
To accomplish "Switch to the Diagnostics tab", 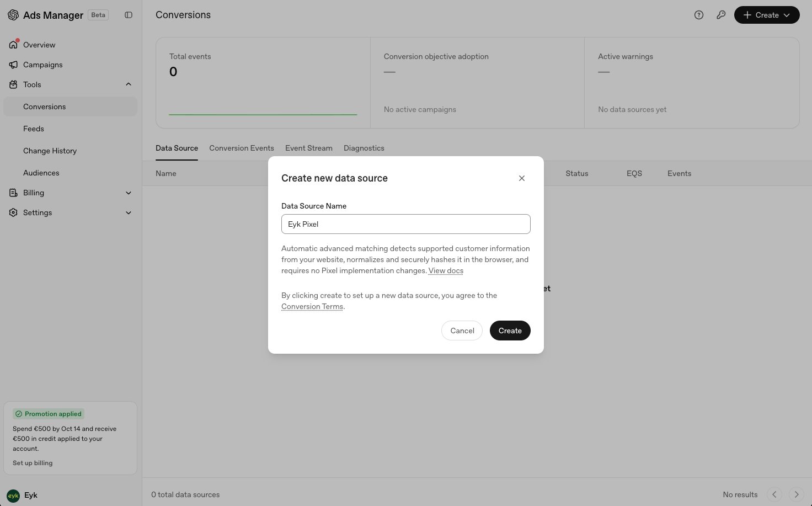I will pos(364,148).
